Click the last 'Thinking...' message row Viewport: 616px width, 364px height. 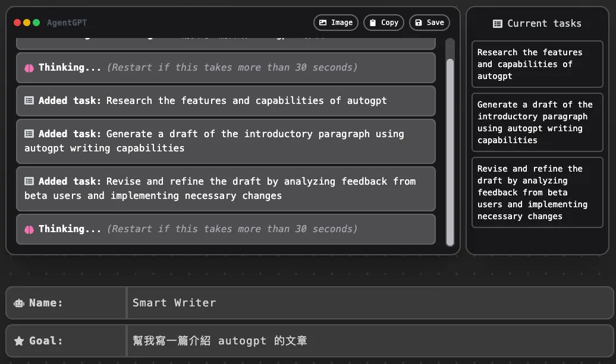(x=226, y=229)
